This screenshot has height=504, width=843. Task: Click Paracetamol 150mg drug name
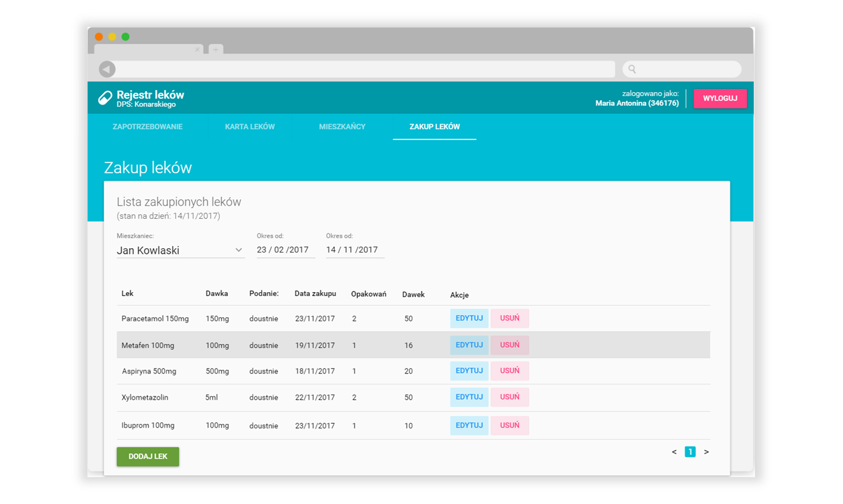(x=155, y=318)
